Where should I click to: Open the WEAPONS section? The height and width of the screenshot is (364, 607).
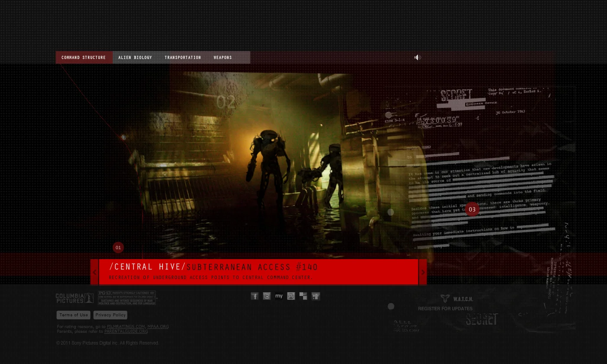pyautogui.click(x=222, y=57)
